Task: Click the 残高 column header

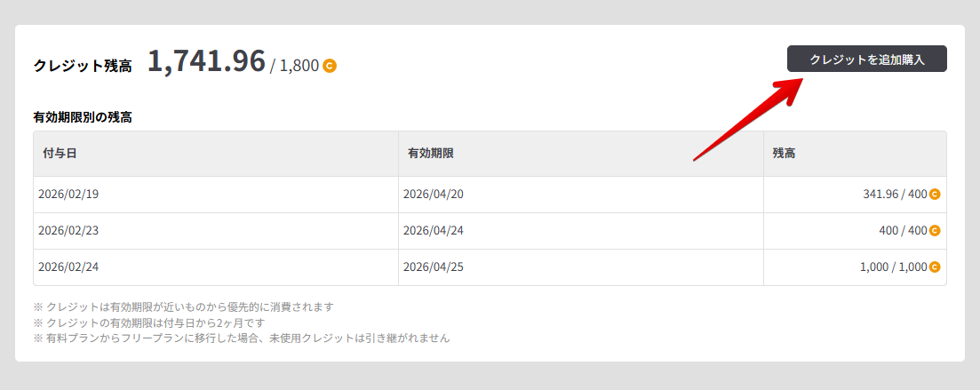Action: pos(784,154)
